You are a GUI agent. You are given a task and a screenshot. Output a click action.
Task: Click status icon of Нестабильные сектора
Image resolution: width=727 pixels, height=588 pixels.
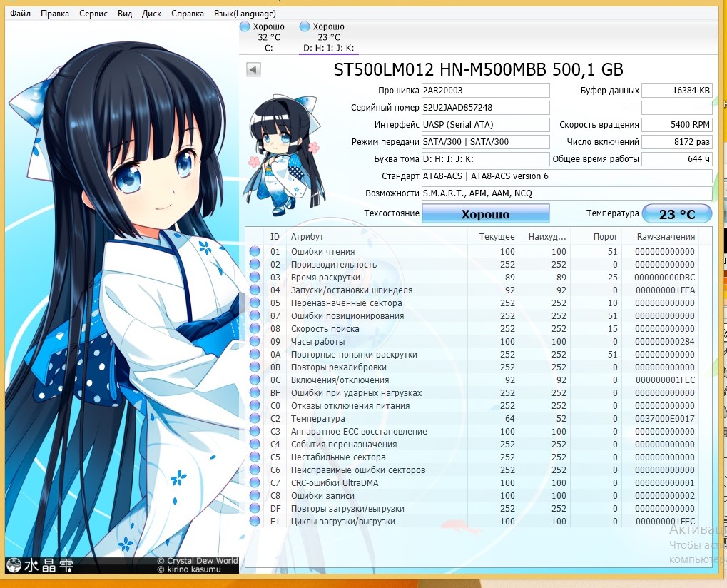coord(255,457)
